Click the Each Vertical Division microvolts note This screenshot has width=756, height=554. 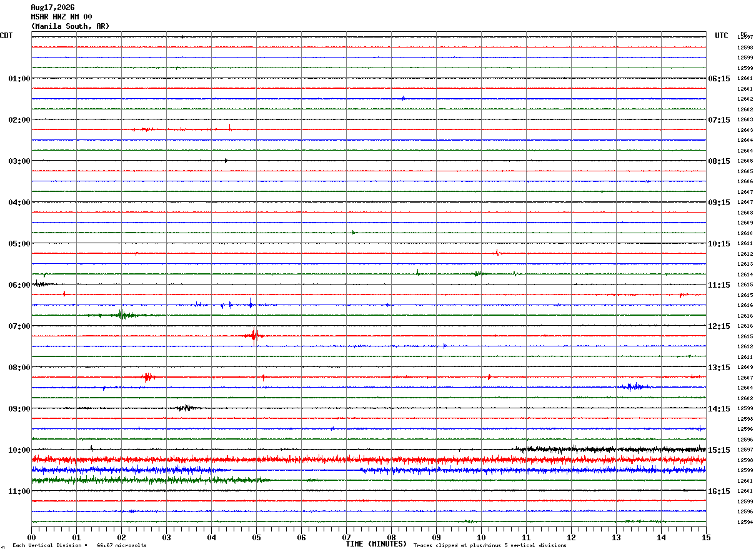point(79,545)
